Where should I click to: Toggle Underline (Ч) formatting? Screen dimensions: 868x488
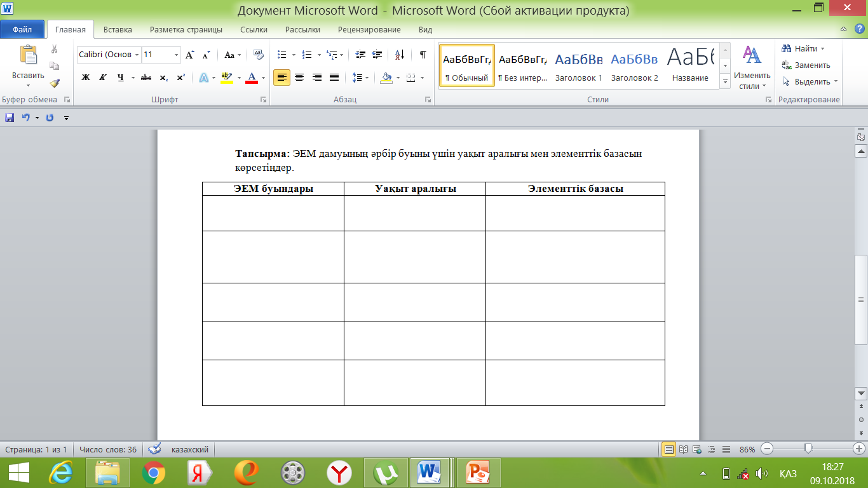120,78
